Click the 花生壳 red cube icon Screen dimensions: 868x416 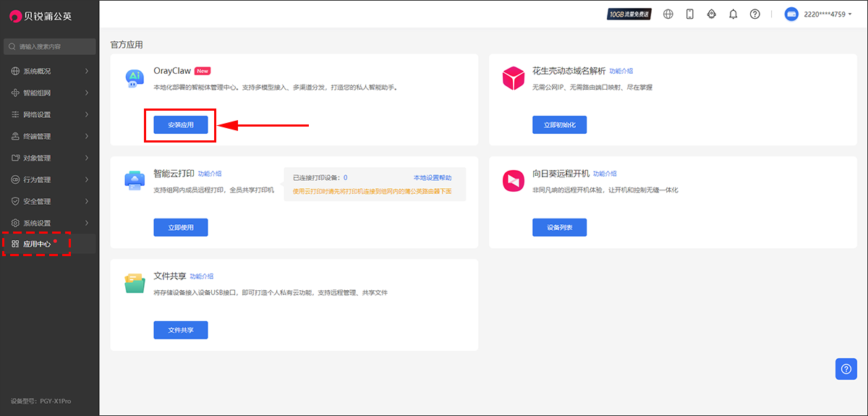pyautogui.click(x=513, y=78)
